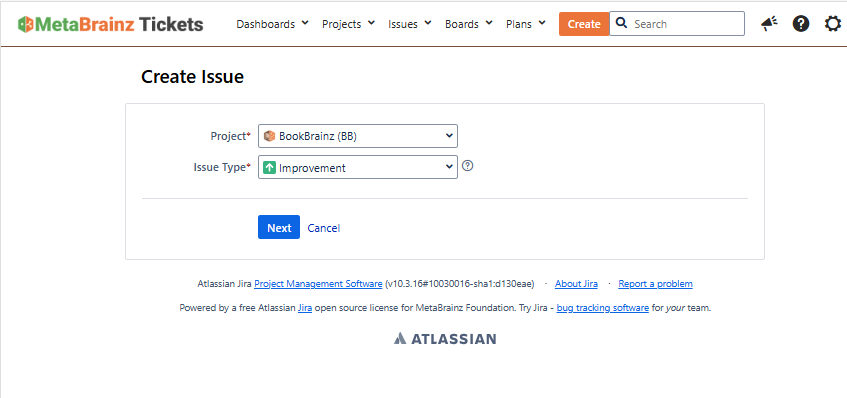Open the About Jira link
This screenshot has width=847, height=398.
pos(576,284)
